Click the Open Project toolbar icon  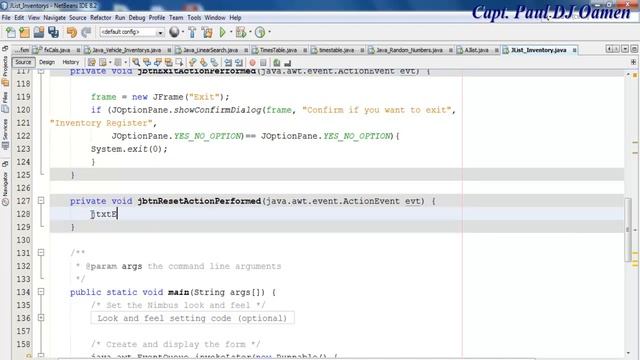pos(39,32)
